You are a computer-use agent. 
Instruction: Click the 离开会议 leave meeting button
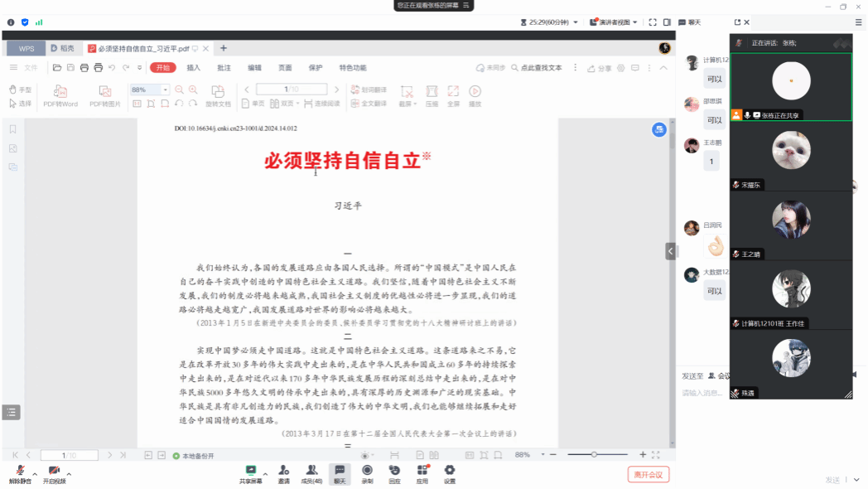click(648, 474)
